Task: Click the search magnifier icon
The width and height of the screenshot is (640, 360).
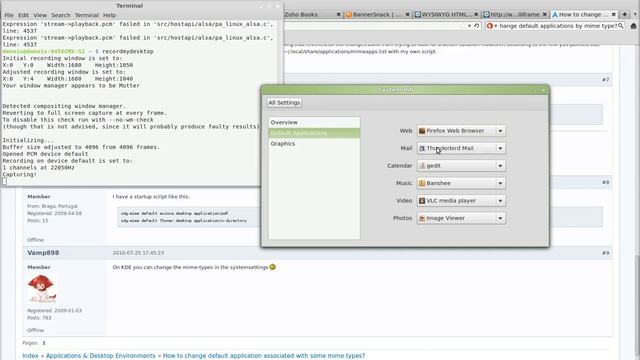Action: click(x=621, y=26)
